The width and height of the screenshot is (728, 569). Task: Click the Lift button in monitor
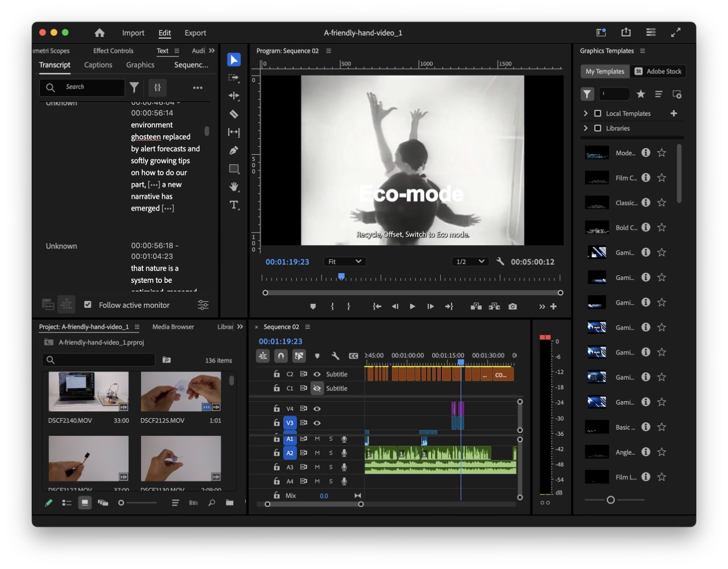[x=476, y=307]
